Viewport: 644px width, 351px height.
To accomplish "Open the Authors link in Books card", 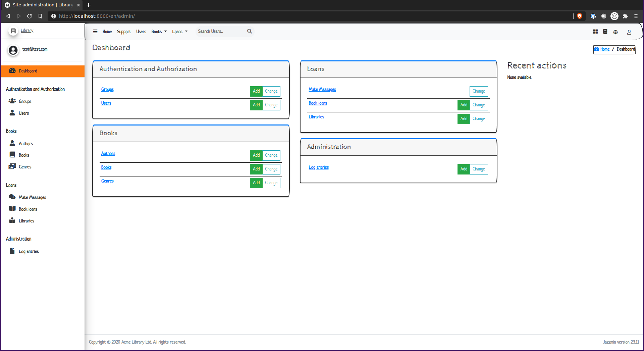I will pyautogui.click(x=108, y=153).
